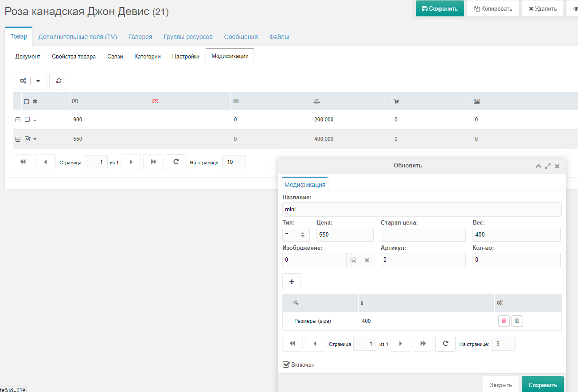Click the Название field containing mini

coord(422,210)
